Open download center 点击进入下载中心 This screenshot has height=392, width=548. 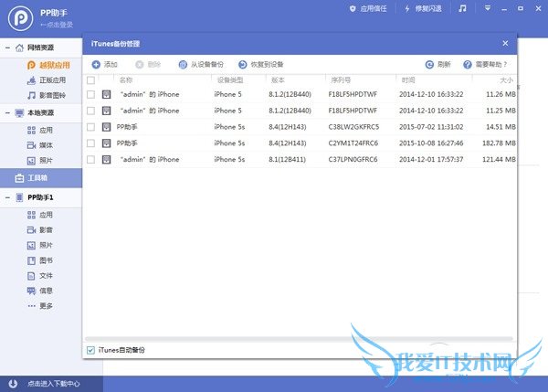click(x=54, y=384)
